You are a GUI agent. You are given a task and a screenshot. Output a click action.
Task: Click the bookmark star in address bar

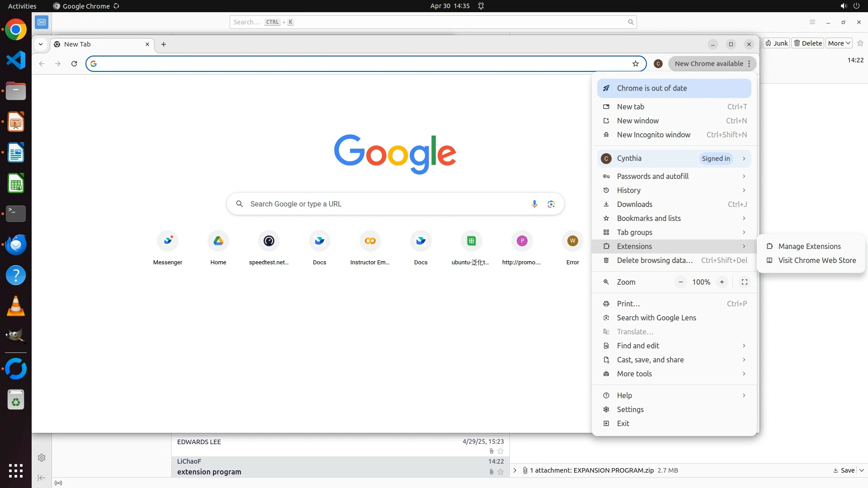click(x=635, y=64)
